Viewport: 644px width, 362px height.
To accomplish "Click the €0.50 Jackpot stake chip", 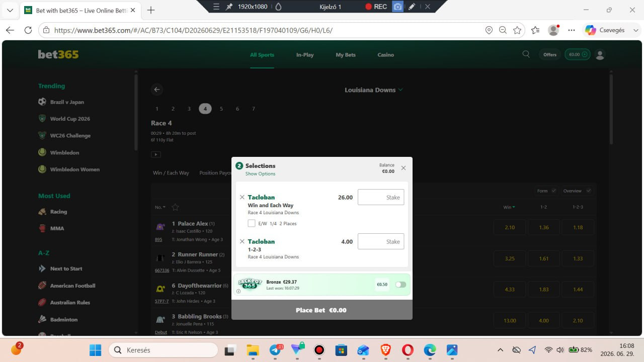I will (382, 285).
